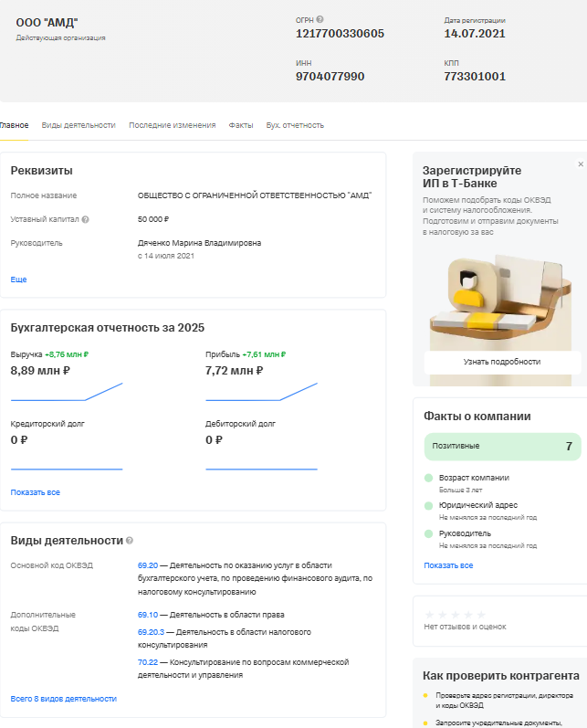
Task: Click the Как проверить контрагента heading
Action: pos(500,676)
